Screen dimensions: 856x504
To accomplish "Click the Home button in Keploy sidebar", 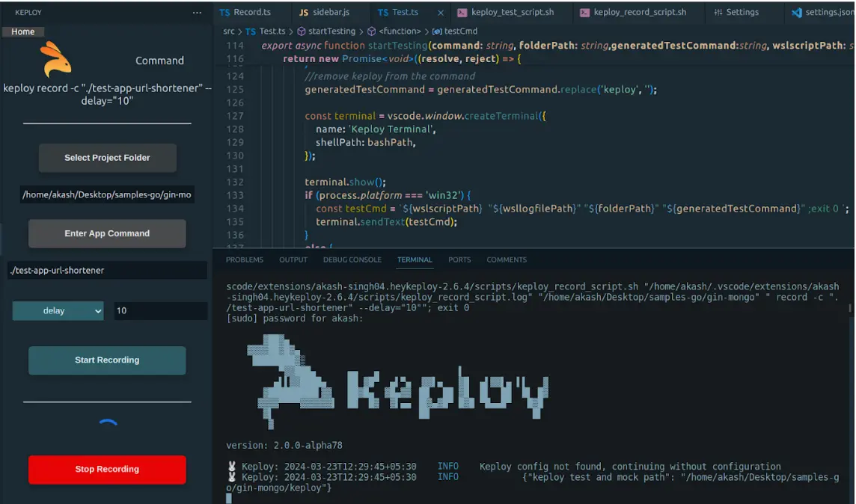I will coord(23,31).
